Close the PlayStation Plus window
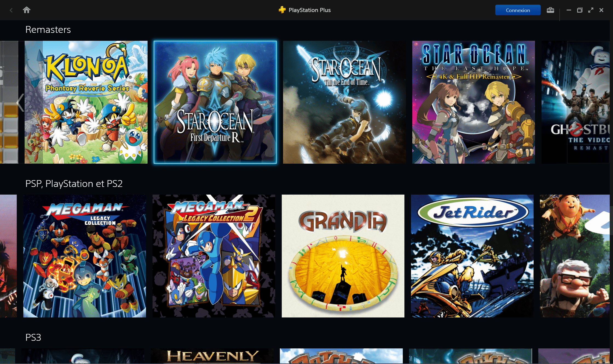This screenshot has height=364, width=613. tap(601, 10)
